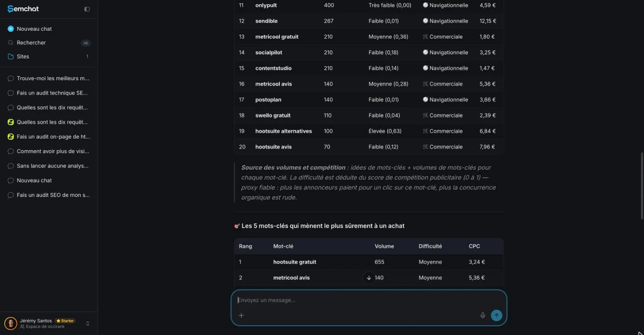The height and width of the screenshot is (335, 644).
Task: Click the bubble icon of 'Trouve-moi les meilleurs' chat
Action: (x=11, y=78)
